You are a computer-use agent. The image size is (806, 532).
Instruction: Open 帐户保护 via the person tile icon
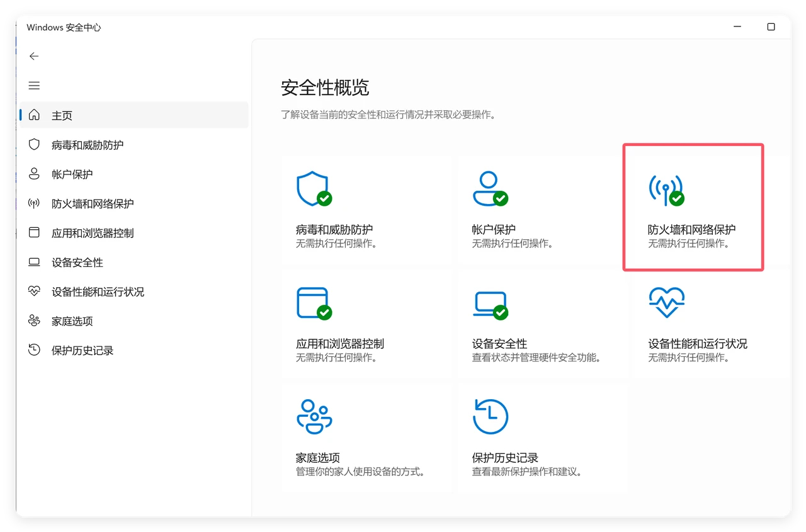pyautogui.click(x=491, y=188)
